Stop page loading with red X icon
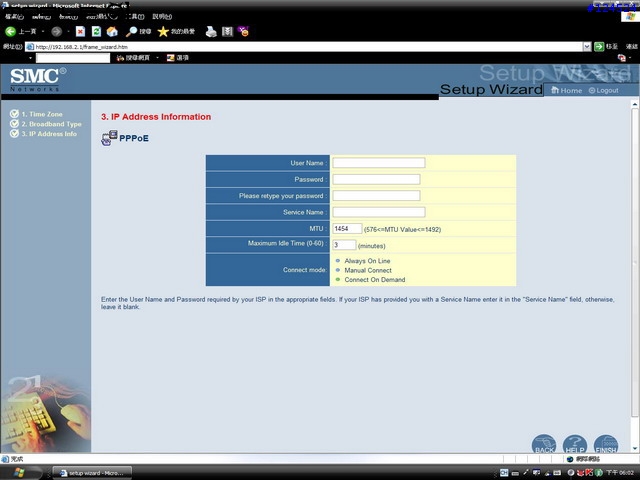640x480 pixels. (80, 31)
